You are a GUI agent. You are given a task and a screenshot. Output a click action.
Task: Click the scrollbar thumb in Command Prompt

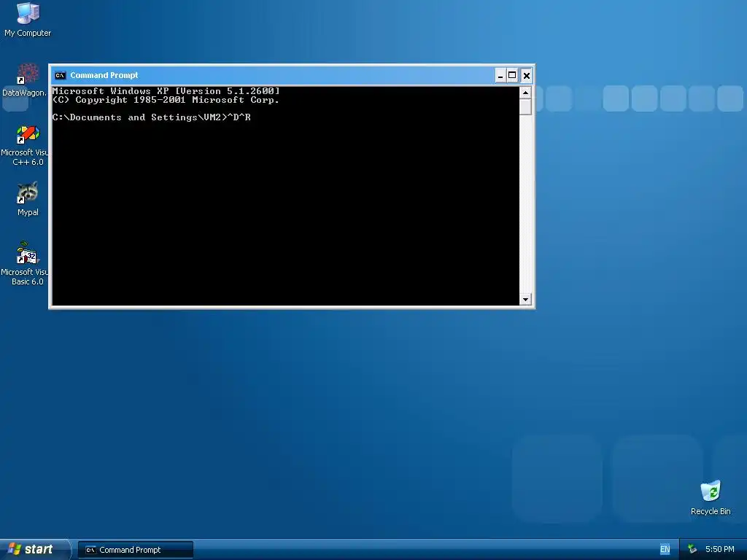pos(525,106)
